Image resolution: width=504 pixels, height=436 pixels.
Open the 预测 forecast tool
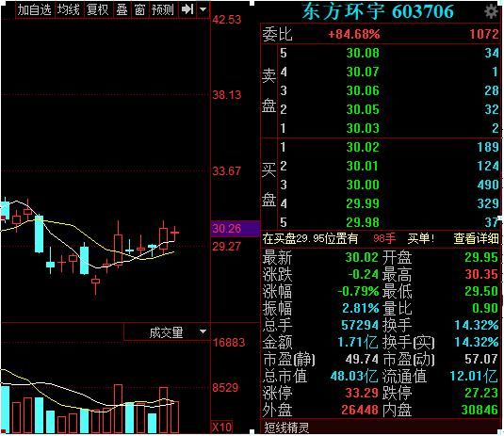(x=163, y=9)
